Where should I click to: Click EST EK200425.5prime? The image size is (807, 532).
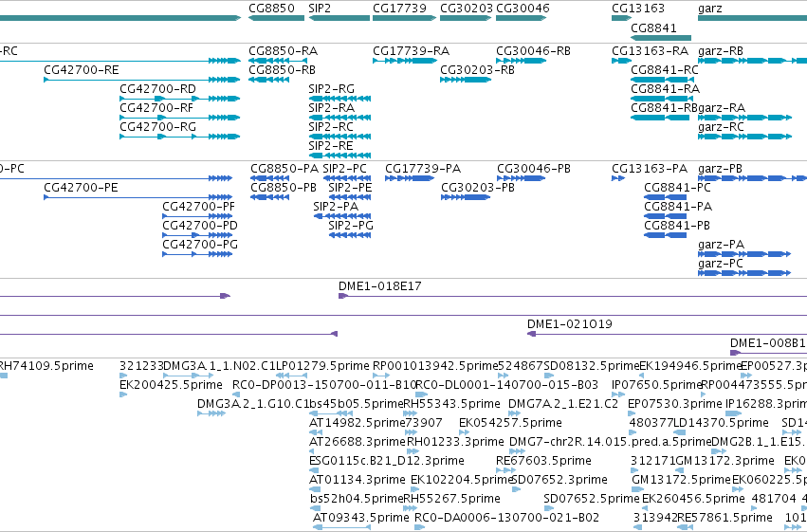123,395
